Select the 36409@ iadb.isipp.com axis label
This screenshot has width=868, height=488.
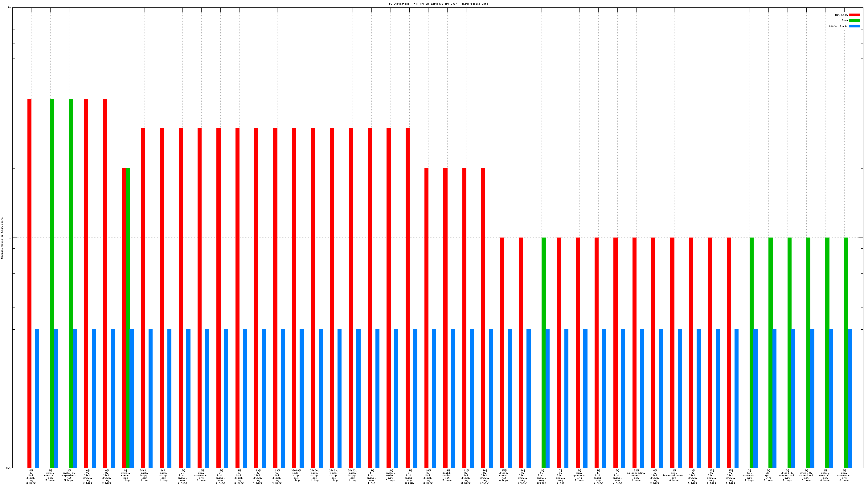coord(296,475)
